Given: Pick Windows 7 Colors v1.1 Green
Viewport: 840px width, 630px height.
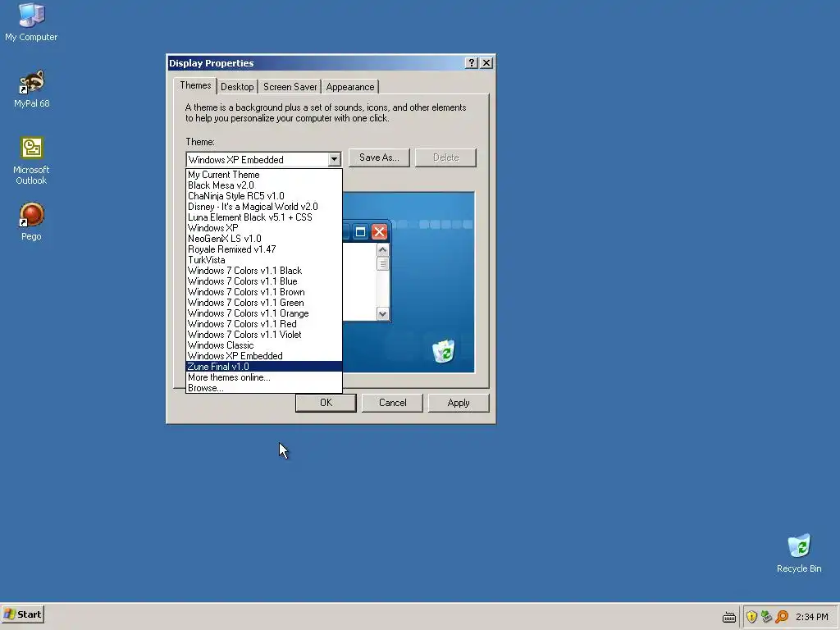Looking at the screenshot, I should pos(263,303).
